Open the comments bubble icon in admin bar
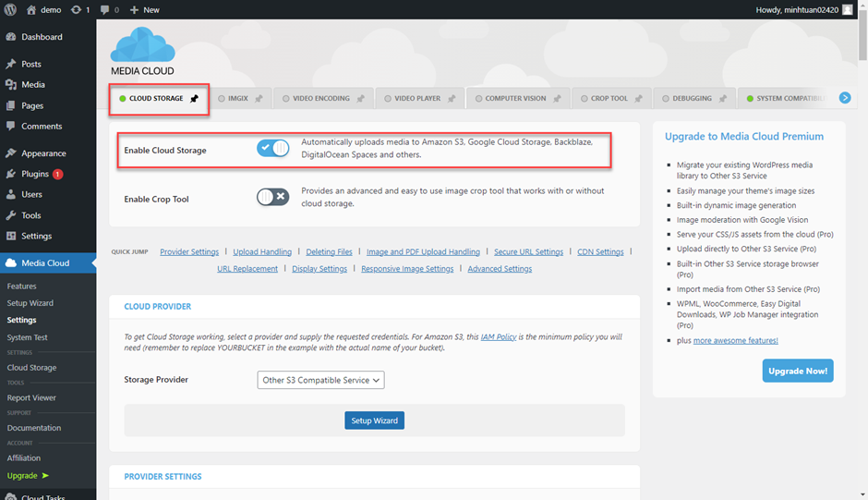868x500 pixels. pyautogui.click(x=104, y=9)
